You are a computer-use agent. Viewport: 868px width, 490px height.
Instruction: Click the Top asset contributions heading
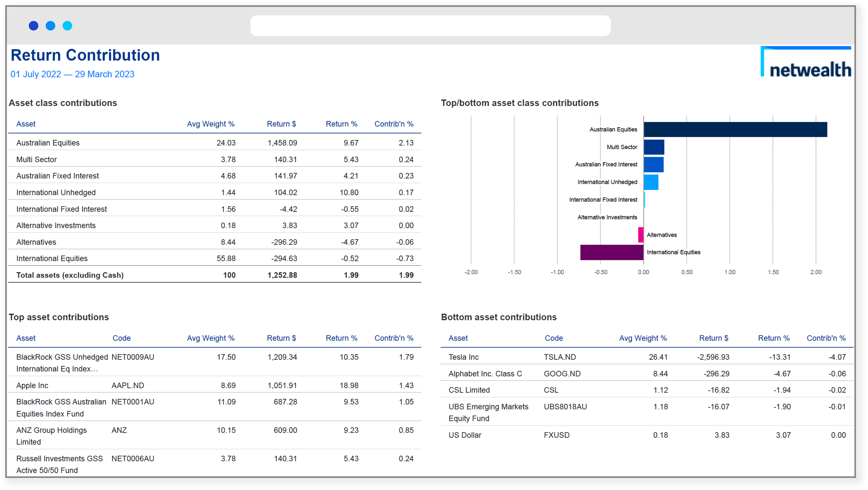(59, 317)
